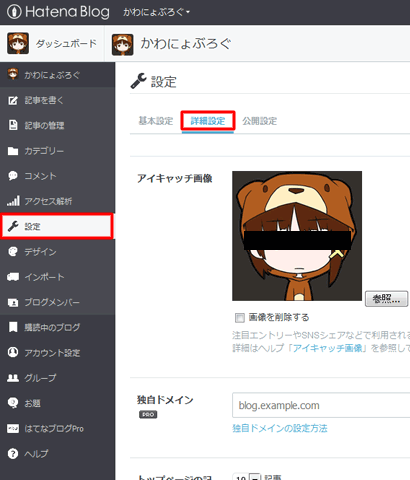Click the wrench icon for 設定 in the sidebar
This screenshot has width=410, height=480.
tap(13, 227)
